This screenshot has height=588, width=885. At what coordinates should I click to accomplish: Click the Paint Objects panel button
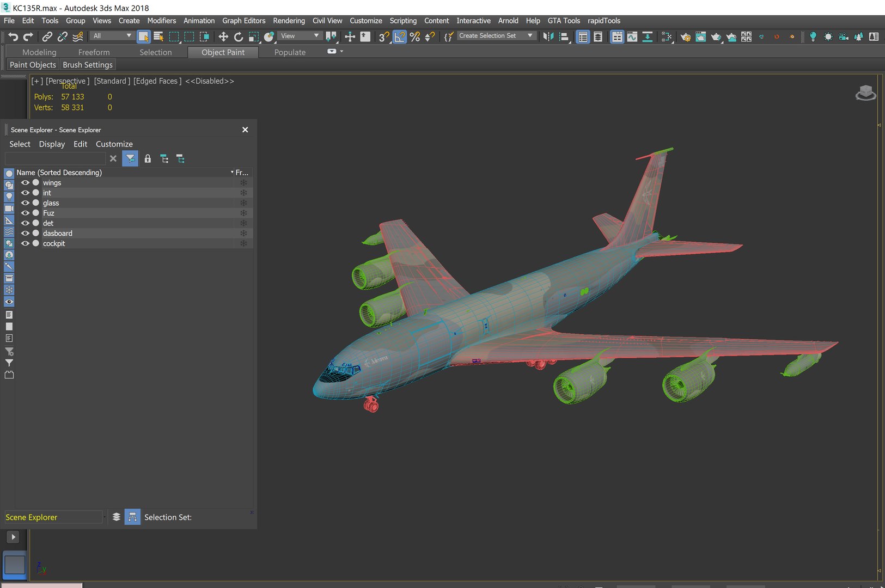click(33, 65)
